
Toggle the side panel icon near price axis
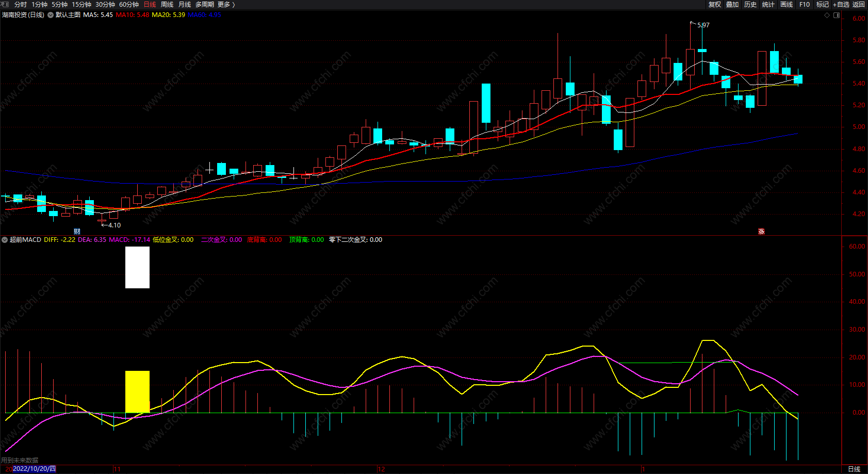[837, 15]
